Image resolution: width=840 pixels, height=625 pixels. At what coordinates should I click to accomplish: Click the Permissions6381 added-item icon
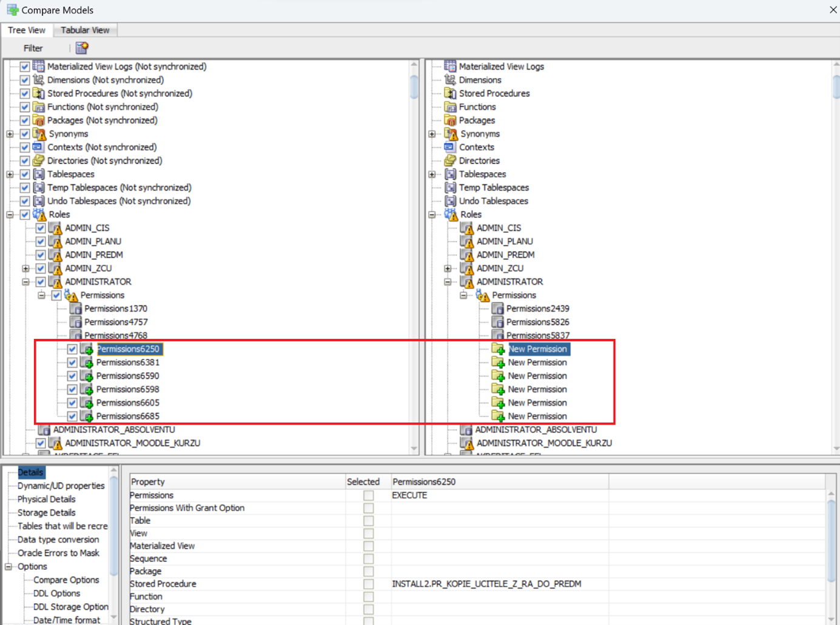tap(87, 363)
